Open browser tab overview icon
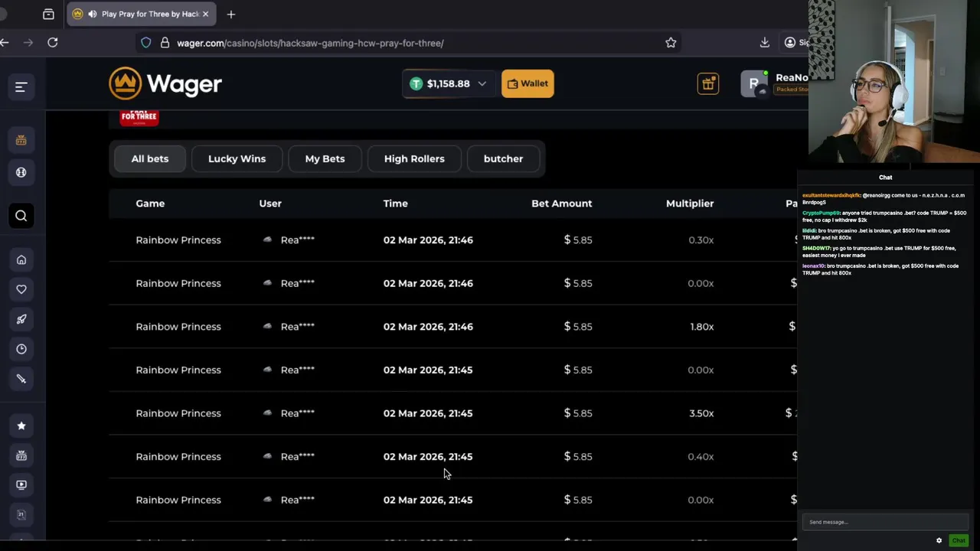 (48, 14)
